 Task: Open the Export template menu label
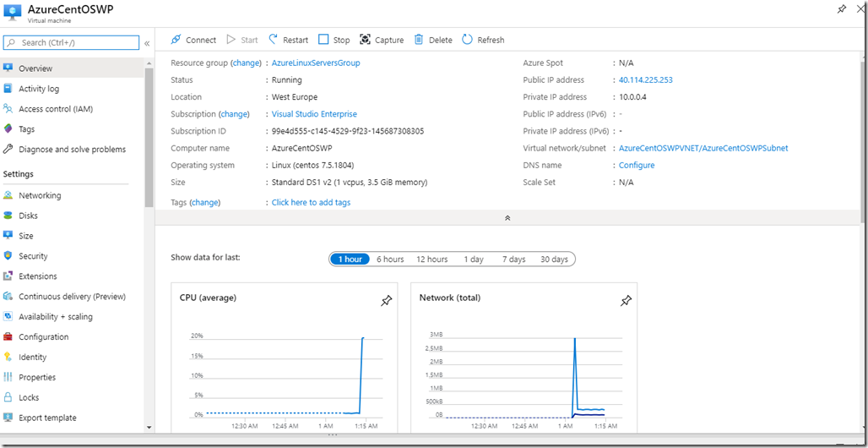point(47,418)
